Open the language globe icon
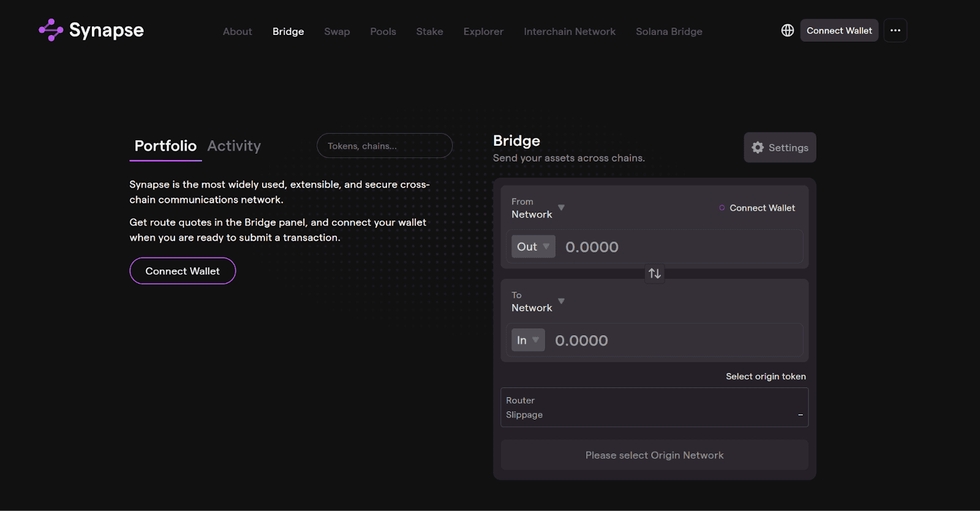 point(788,30)
